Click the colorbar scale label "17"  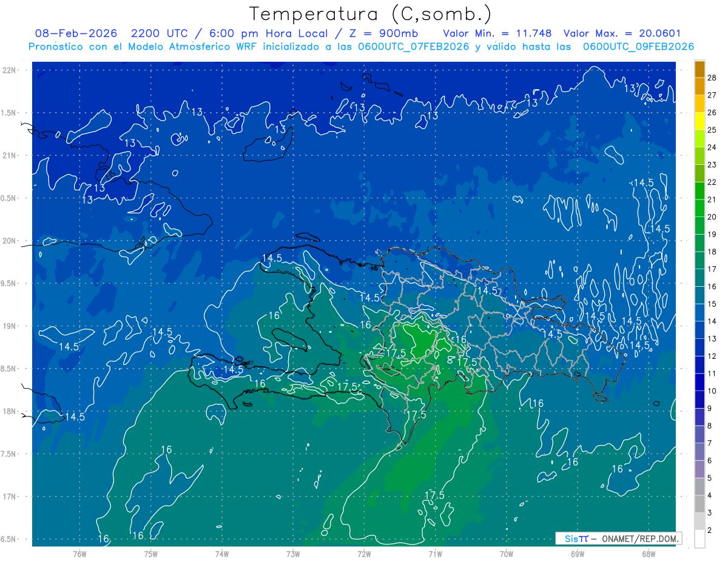[712, 269]
